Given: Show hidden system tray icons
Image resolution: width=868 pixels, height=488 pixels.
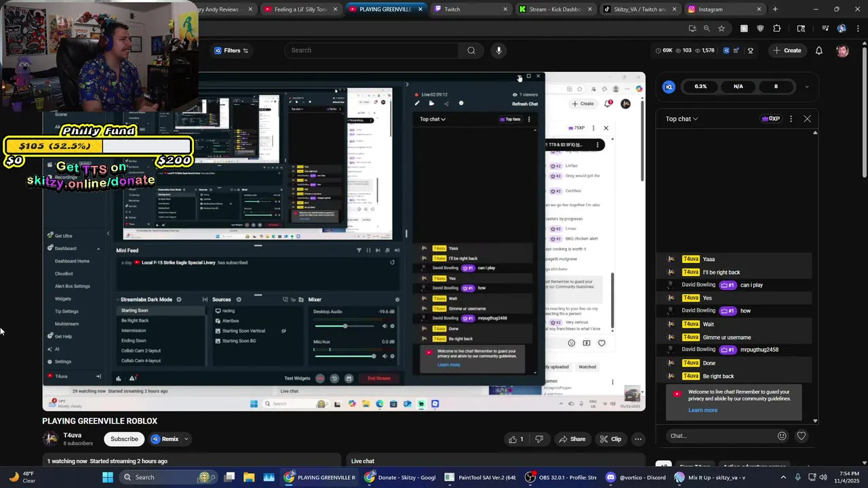Looking at the screenshot, I should (x=782, y=477).
